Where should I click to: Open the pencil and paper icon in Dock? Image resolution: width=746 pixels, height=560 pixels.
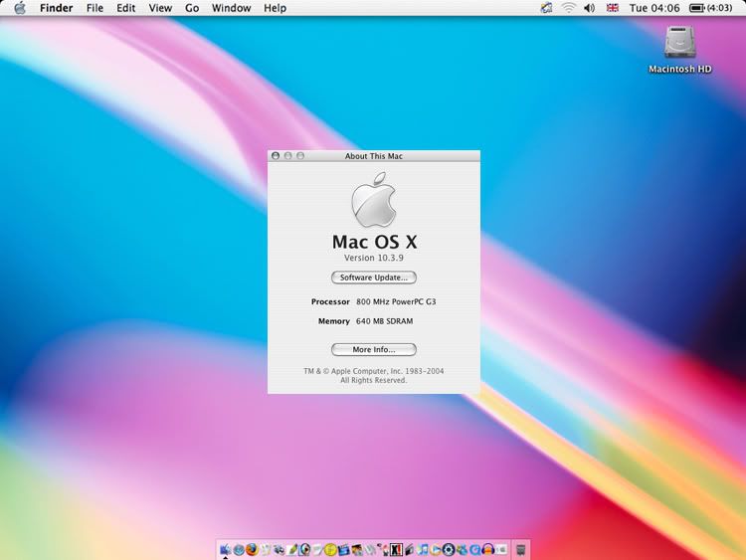click(x=291, y=550)
